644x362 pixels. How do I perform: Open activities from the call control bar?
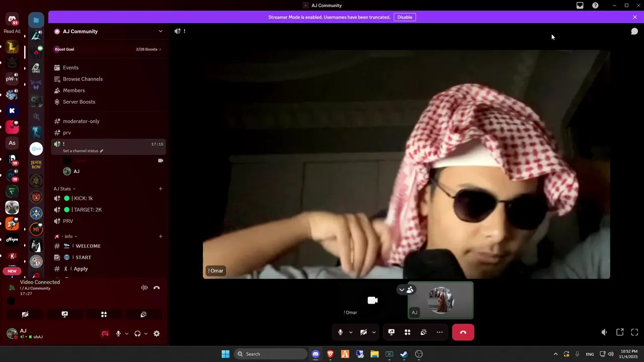point(408,332)
